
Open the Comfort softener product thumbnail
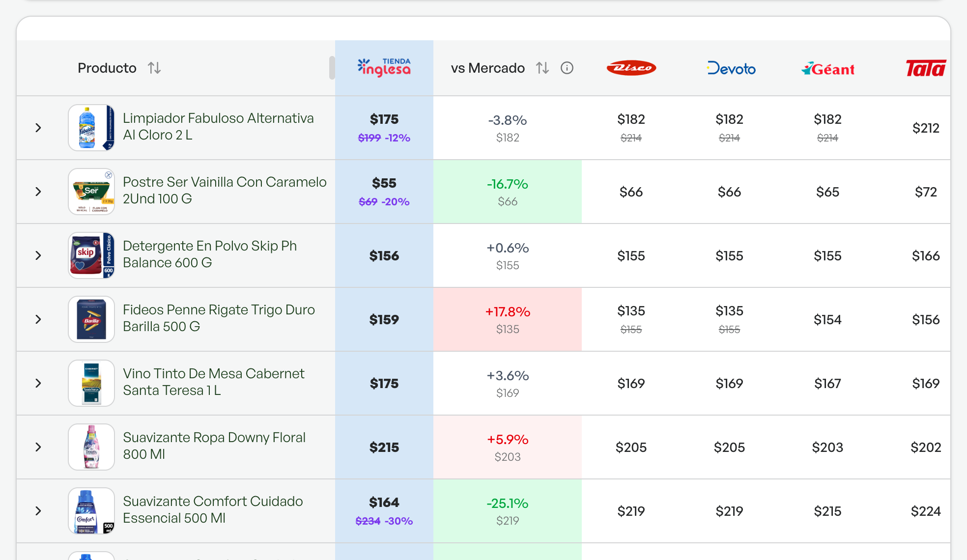[91, 511]
